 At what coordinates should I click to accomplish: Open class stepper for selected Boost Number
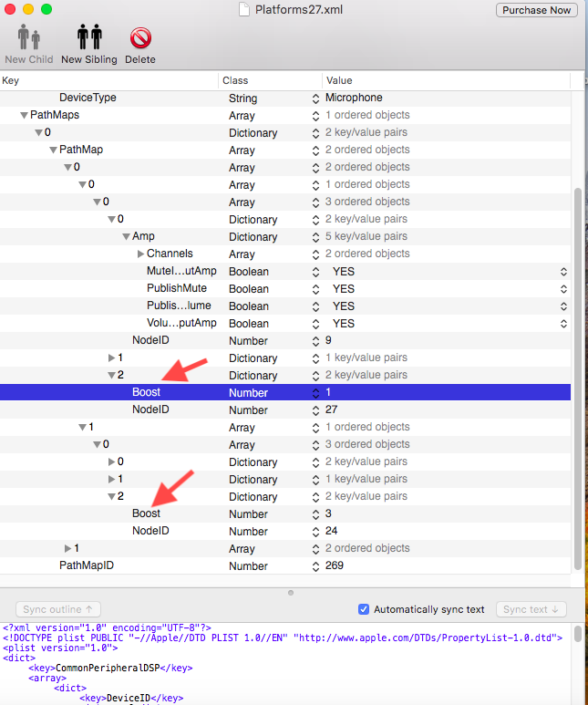315,392
